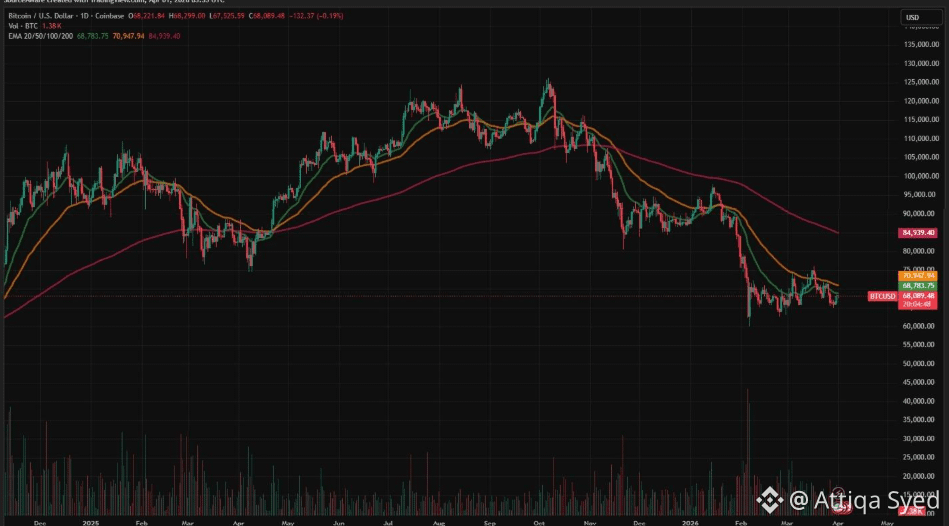Screen dimensions: 949x526
Task: Click the red EMA value 84,939.40 in legend
Action: pyautogui.click(x=164, y=36)
